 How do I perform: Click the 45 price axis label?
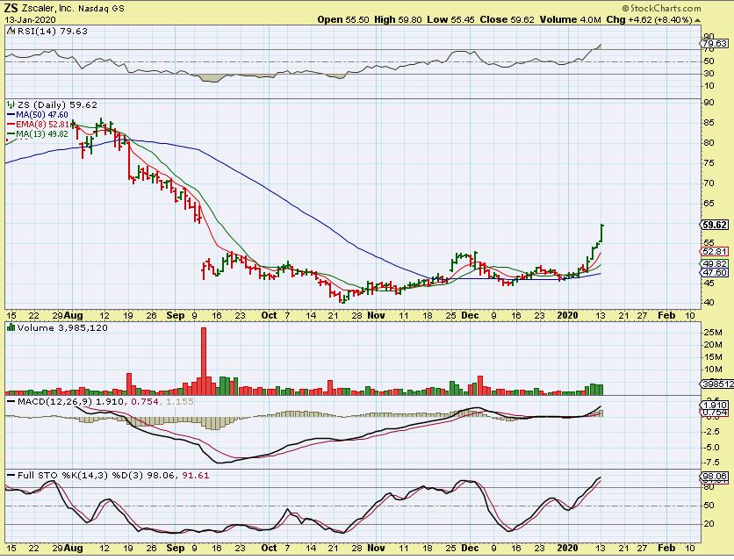[x=709, y=284]
